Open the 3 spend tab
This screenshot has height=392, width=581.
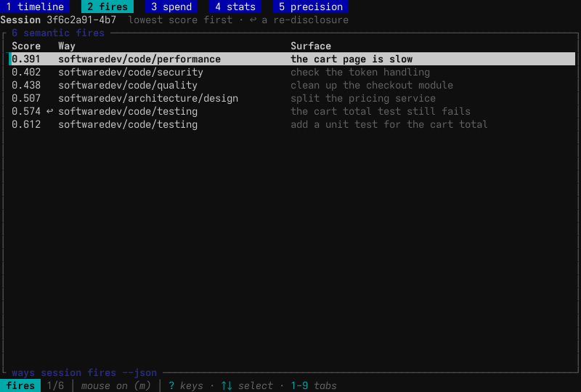(x=171, y=7)
